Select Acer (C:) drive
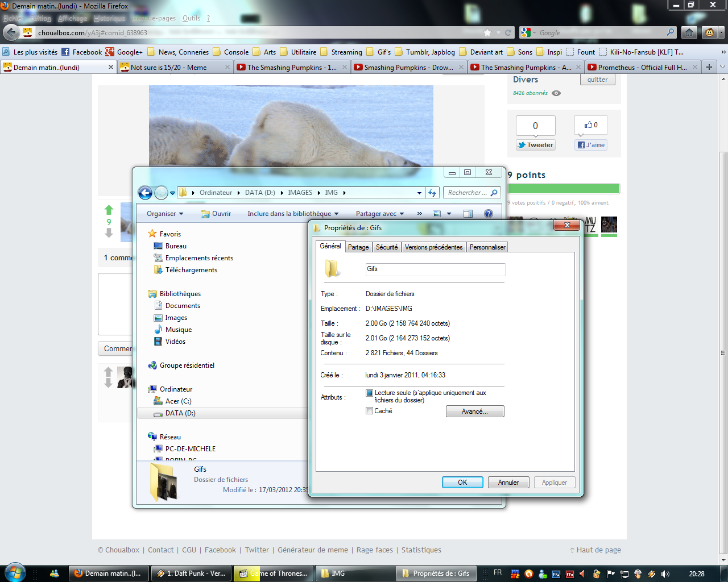Screen dimensions: 728x582 178,401
